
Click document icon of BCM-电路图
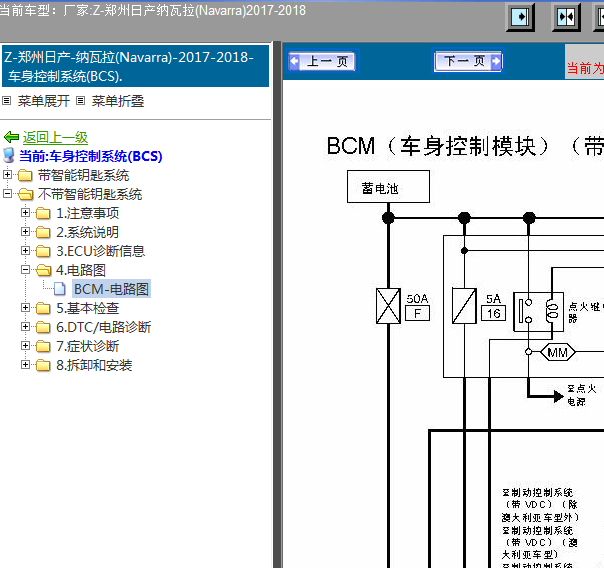pyautogui.click(x=60, y=289)
